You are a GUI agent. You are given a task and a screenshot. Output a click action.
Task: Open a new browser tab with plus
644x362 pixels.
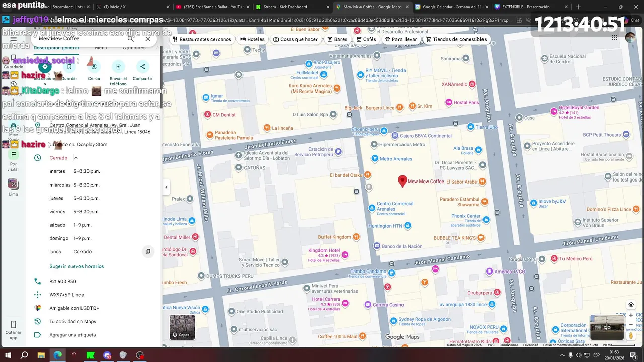click(578, 7)
